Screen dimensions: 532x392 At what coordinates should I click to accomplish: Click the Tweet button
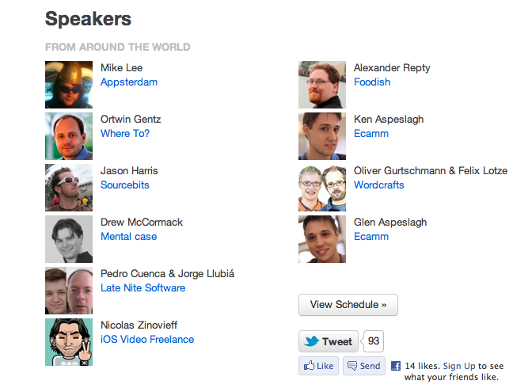(x=329, y=341)
